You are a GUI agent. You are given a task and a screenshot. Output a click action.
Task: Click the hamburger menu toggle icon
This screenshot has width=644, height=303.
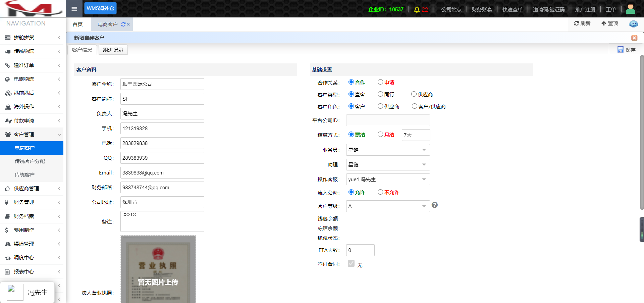74,9
